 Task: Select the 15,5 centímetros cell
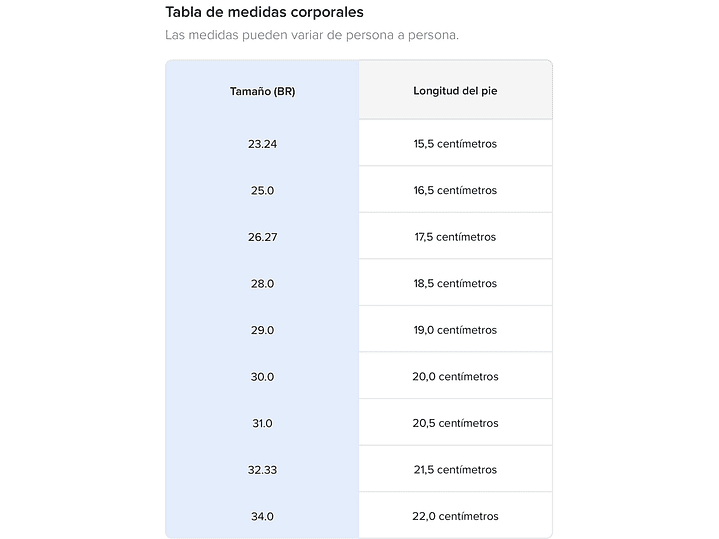(x=455, y=144)
